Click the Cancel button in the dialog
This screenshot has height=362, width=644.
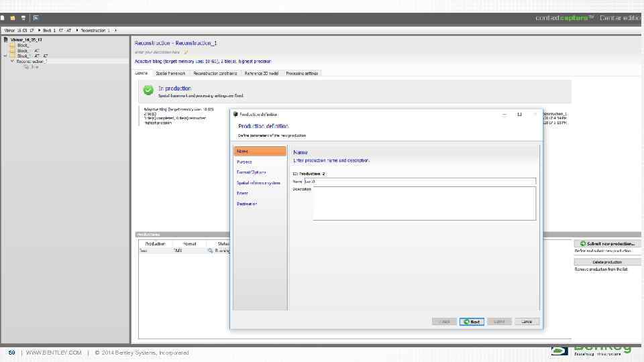tap(527, 322)
